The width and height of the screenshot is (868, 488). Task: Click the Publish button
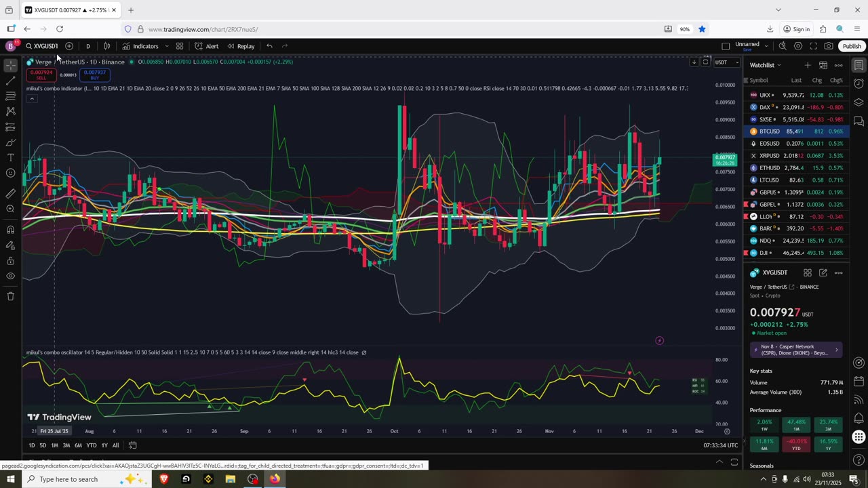click(852, 46)
